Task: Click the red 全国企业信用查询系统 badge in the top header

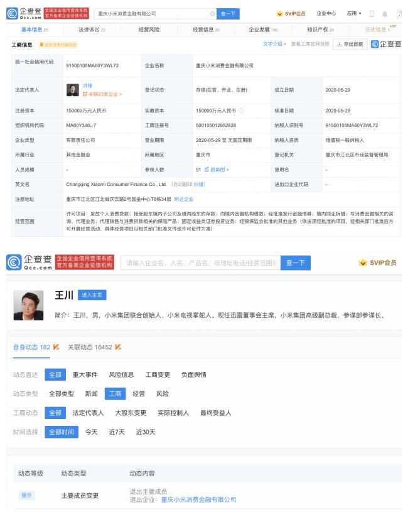Action: [x=67, y=14]
